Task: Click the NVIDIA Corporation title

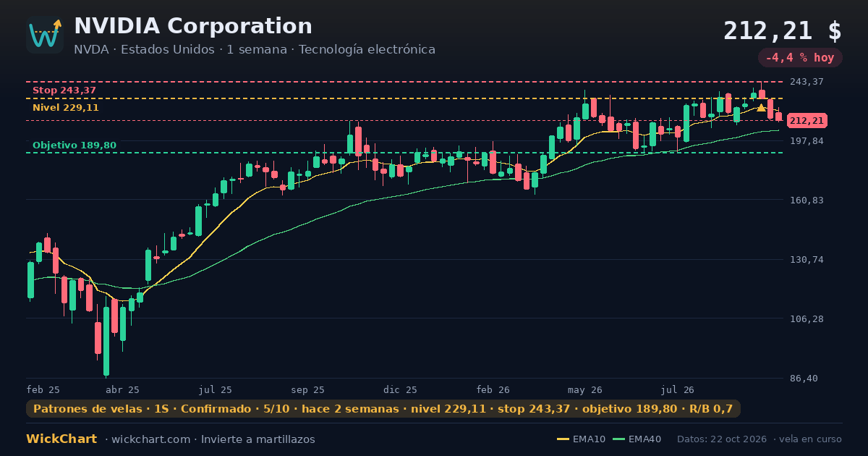Action: pos(193,26)
